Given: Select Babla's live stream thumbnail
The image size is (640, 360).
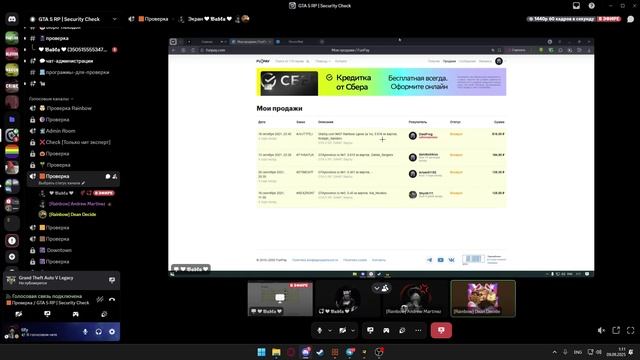Looking at the screenshot, I should [x=280, y=299].
